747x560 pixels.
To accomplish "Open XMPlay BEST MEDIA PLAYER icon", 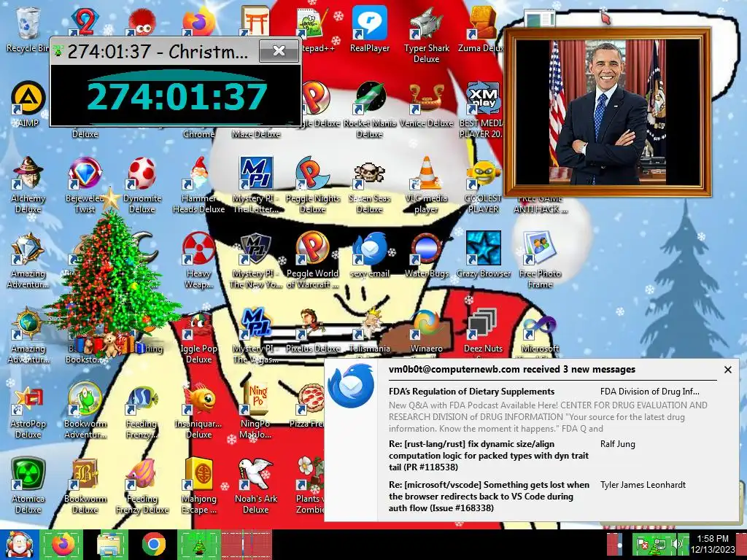I will [x=482, y=109].
